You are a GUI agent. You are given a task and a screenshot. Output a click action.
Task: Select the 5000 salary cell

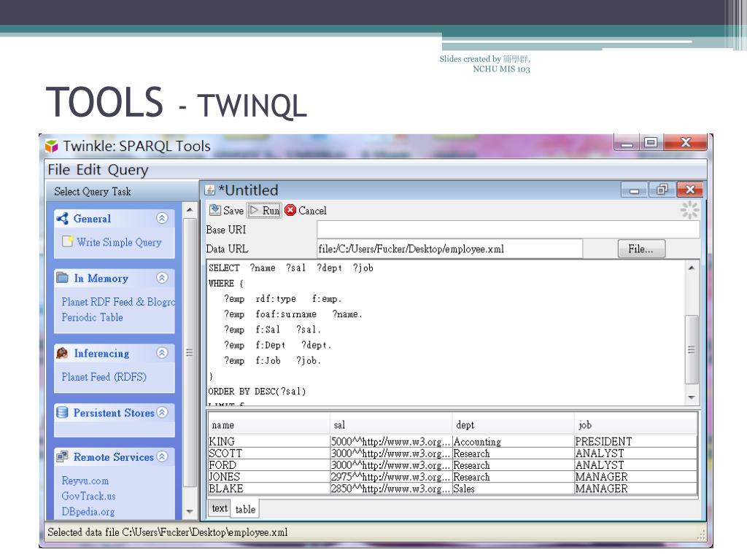click(391, 441)
